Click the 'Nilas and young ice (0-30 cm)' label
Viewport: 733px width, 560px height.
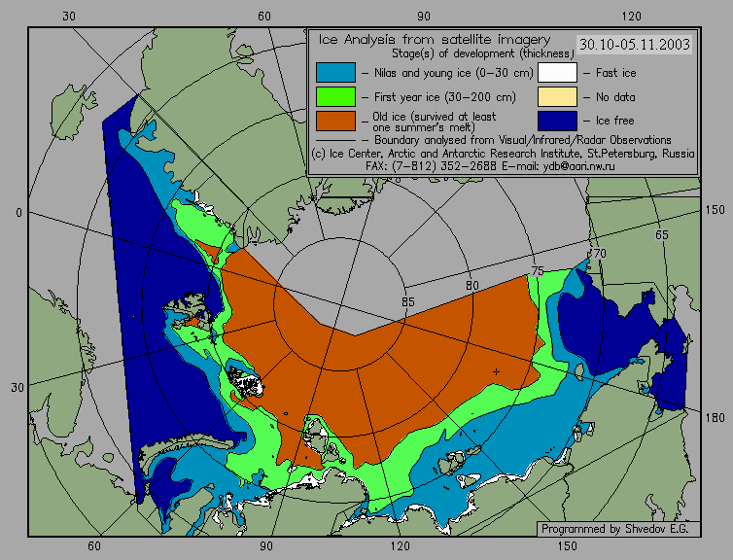coord(453,73)
